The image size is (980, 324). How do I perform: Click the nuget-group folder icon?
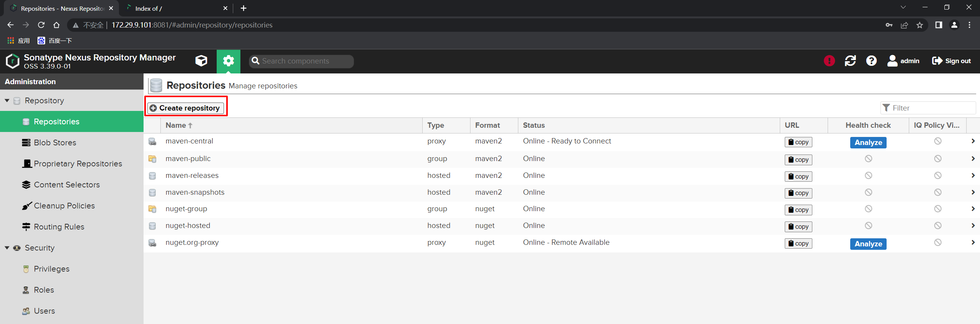coord(152,209)
